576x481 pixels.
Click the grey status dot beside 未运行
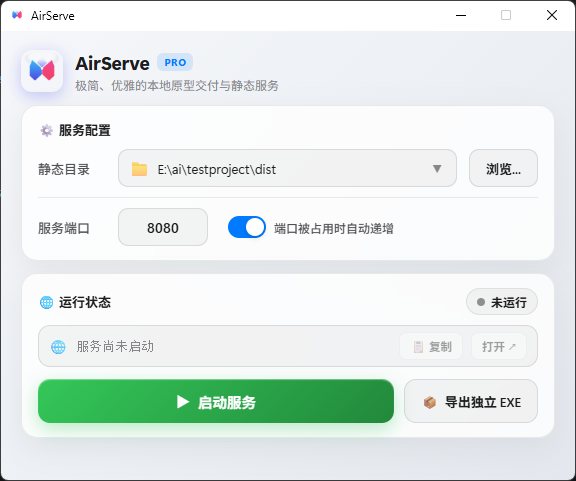pos(480,302)
